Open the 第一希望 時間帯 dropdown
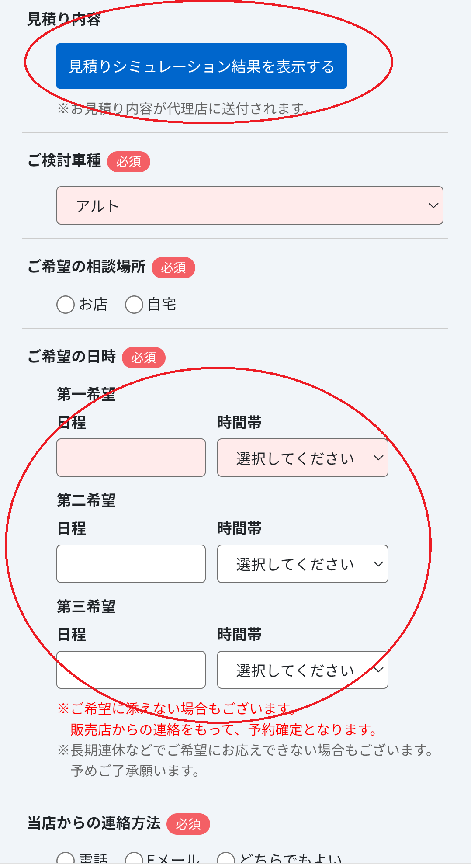 click(302, 458)
